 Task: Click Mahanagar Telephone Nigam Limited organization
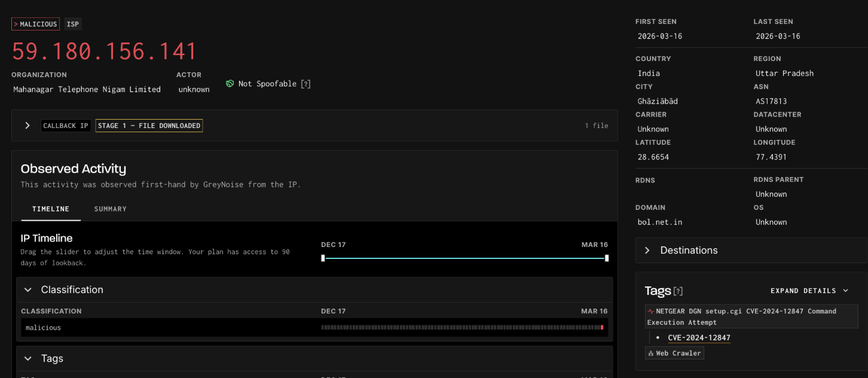click(x=87, y=89)
